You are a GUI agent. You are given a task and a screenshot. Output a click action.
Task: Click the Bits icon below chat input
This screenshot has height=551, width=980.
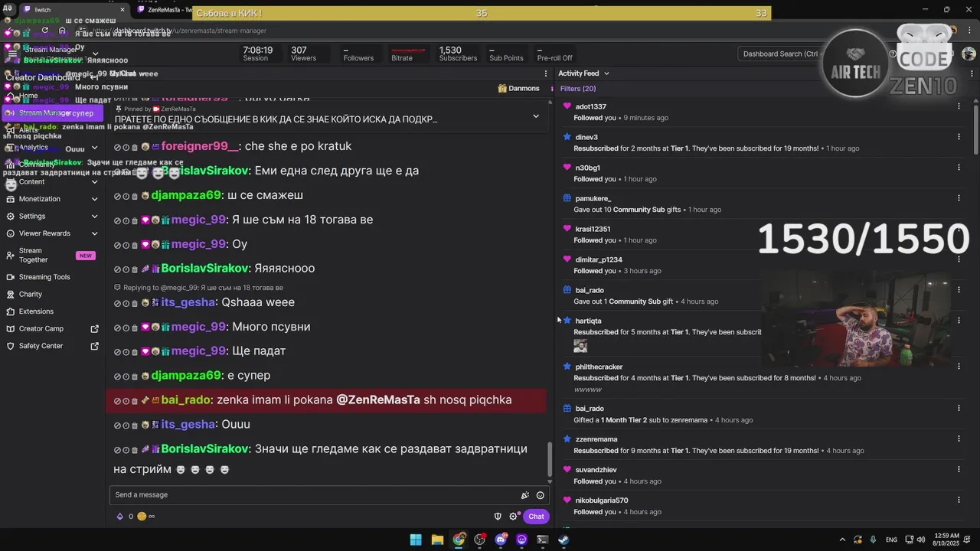(119, 517)
